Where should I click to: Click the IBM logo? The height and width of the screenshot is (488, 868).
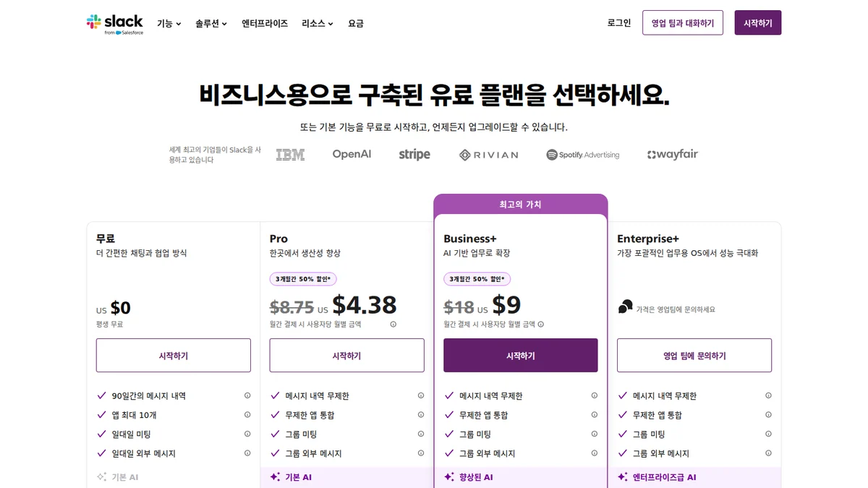[290, 154]
